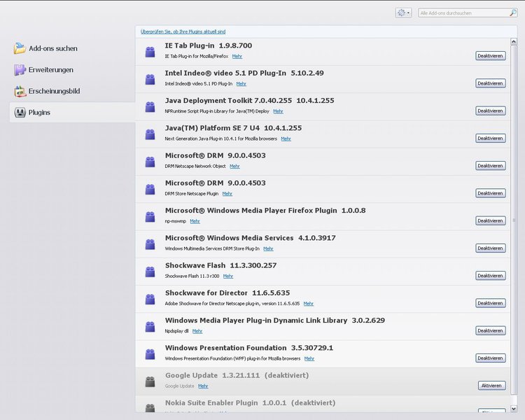
Task: Click the Windows Presentation Foundation plugin icon
Action: (150, 354)
